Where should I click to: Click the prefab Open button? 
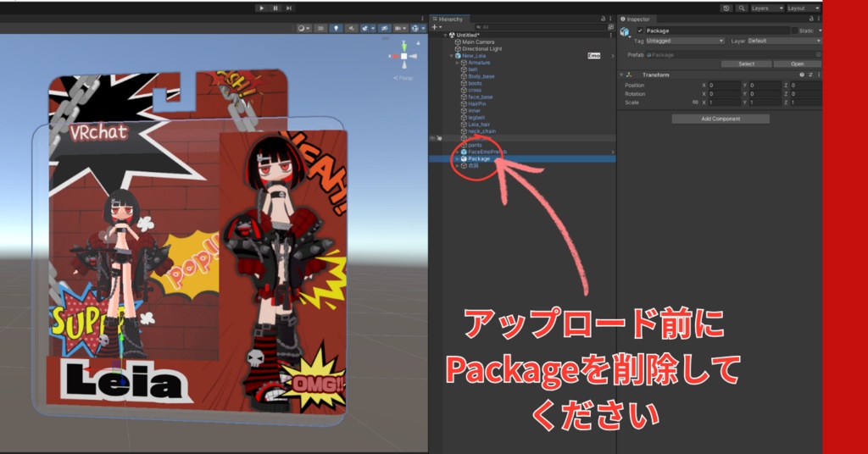pos(797,64)
